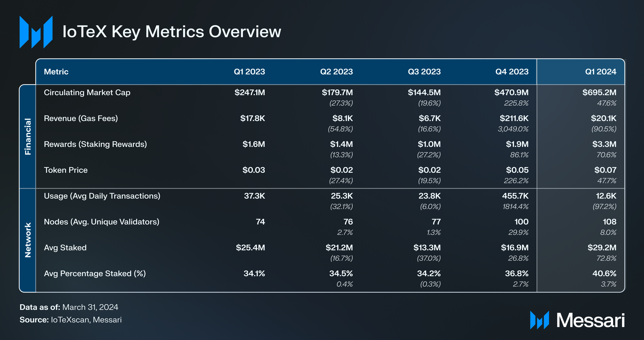This screenshot has height=340, width=644.
Task: Click the Circulating Market Cap row label
Action: coord(87,93)
